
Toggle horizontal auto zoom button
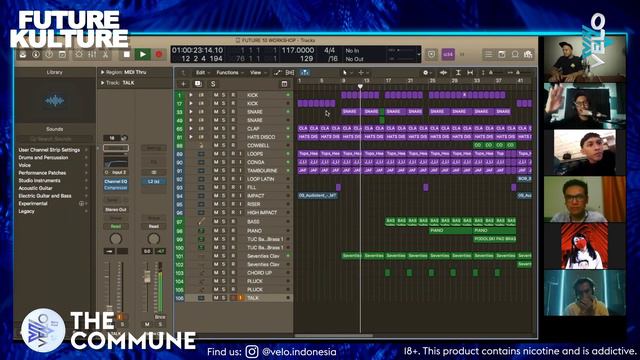(x=470, y=73)
